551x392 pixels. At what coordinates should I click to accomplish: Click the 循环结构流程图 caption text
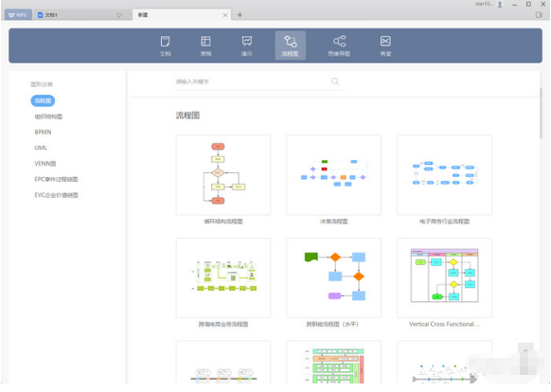point(223,222)
